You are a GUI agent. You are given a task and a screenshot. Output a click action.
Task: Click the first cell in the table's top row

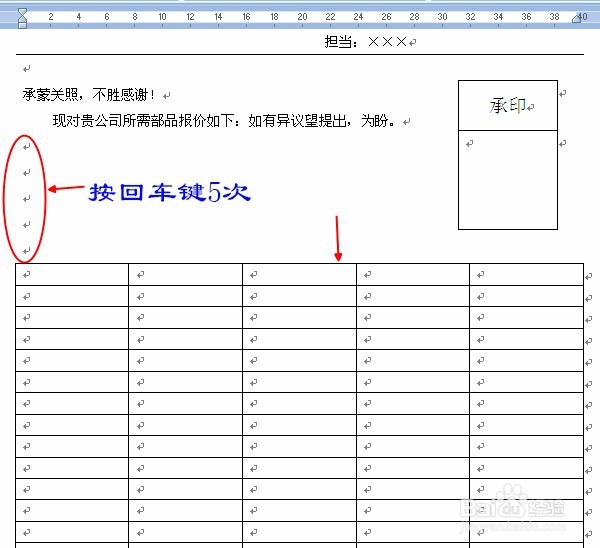[x=72, y=274]
